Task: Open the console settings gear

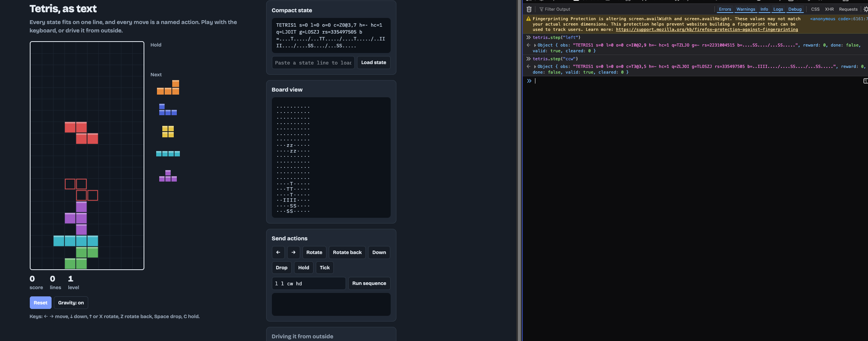Action: [x=865, y=9]
